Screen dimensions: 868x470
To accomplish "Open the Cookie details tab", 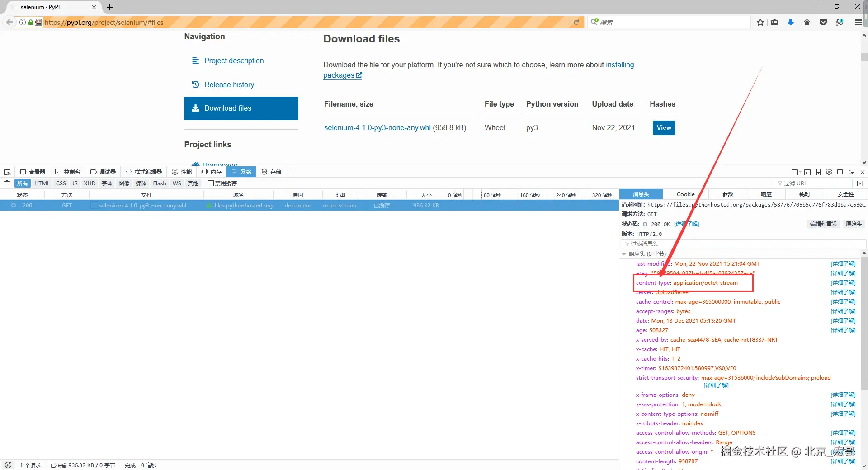I will click(x=686, y=194).
